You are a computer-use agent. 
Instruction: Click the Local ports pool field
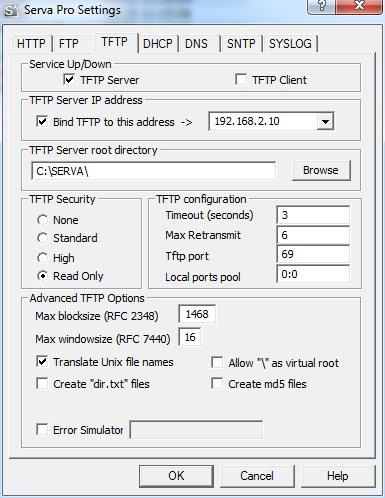coord(313,274)
